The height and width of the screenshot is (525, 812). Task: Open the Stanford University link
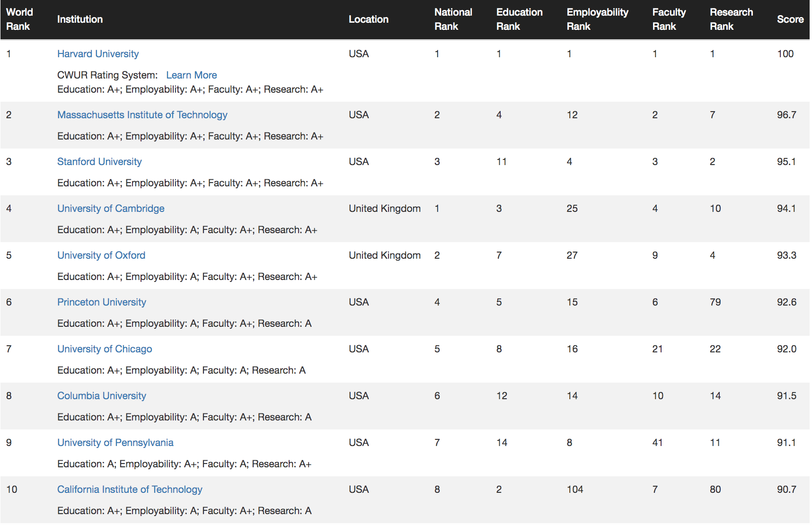pos(99,162)
